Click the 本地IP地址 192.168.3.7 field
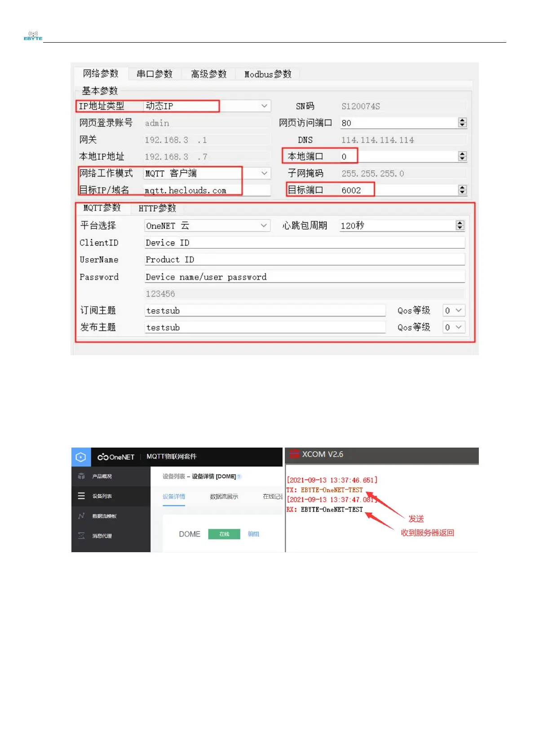The width and height of the screenshot is (535, 756). point(207,157)
